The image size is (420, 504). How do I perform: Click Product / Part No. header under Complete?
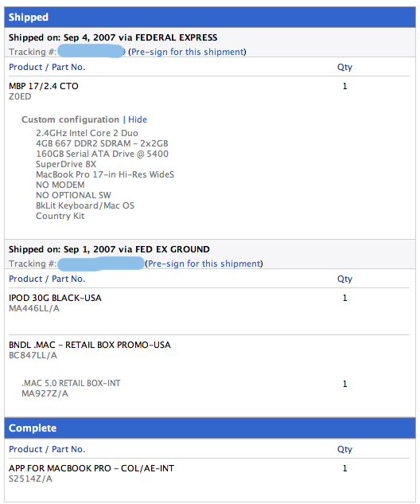[47, 449]
